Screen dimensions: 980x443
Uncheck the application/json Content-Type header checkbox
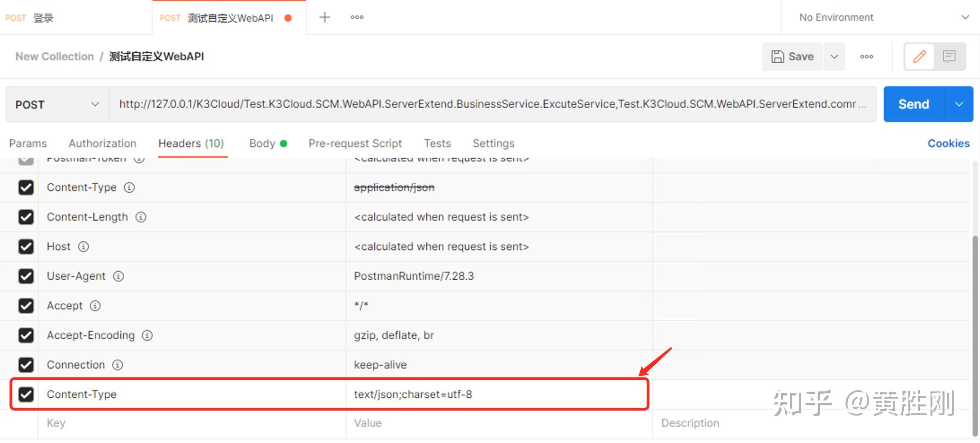click(26, 187)
